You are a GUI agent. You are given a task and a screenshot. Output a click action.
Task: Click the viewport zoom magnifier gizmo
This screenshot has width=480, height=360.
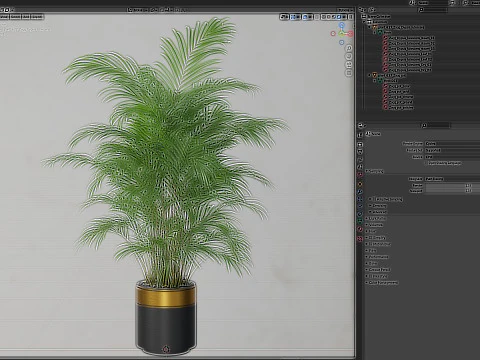(x=349, y=48)
